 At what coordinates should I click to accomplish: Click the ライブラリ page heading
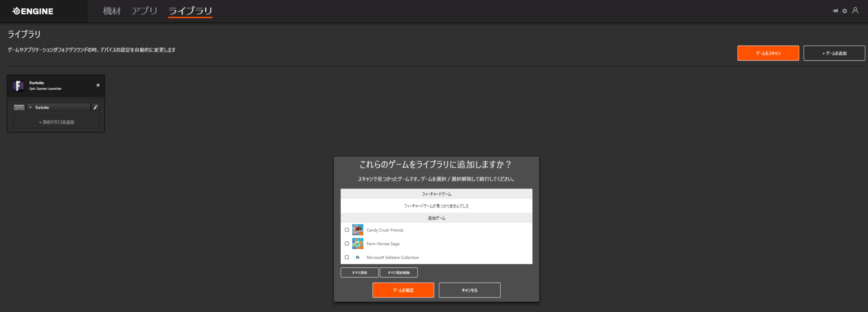tap(24, 34)
